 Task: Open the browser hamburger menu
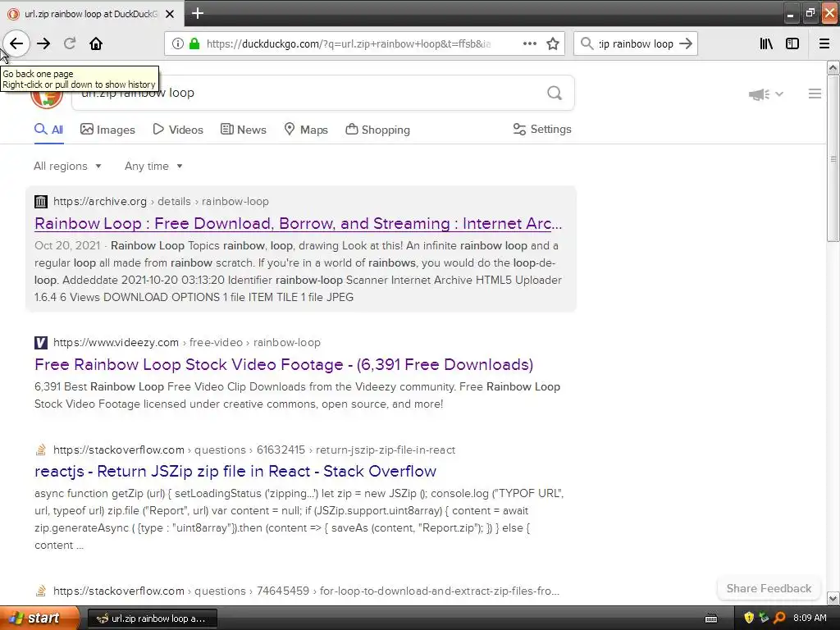[x=824, y=43]
